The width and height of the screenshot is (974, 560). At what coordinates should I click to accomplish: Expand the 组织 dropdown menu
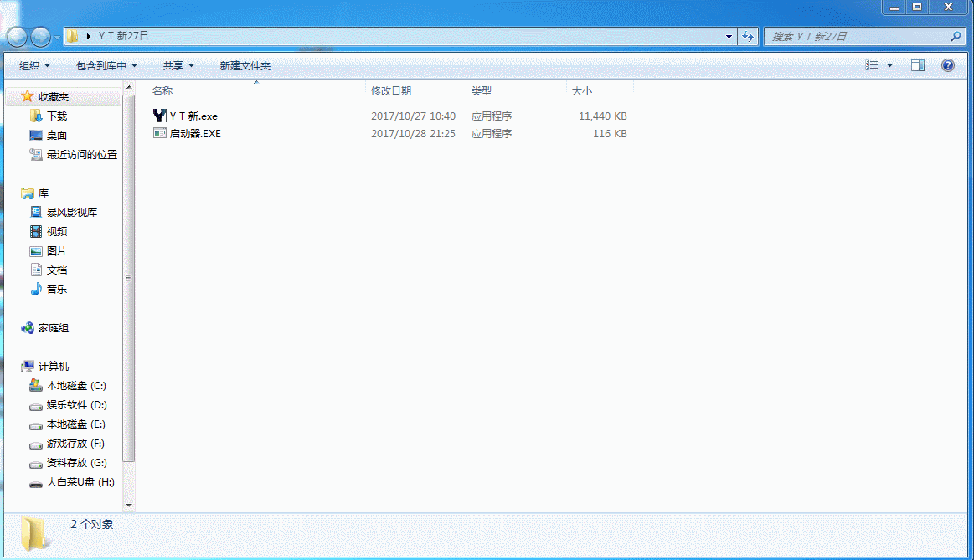pos(34,65)
